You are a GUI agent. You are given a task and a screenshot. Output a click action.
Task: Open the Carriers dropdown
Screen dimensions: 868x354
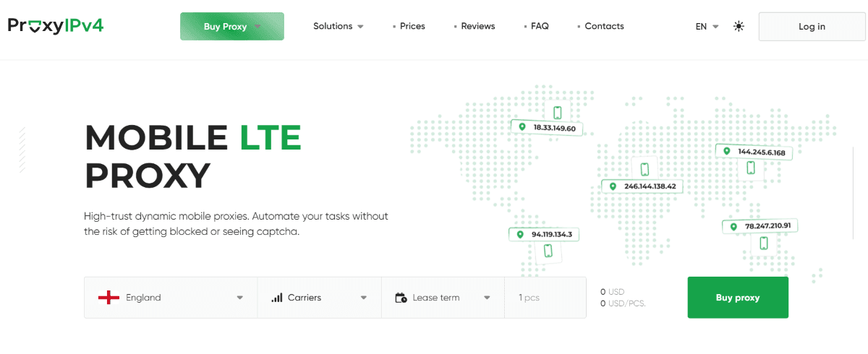(320, 298)
